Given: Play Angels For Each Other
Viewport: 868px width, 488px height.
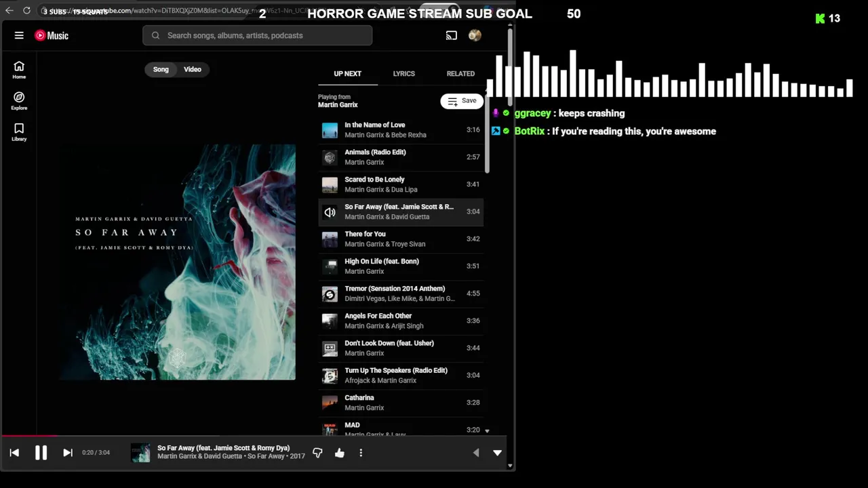Looking at the screenshot, I should pos(401,321).
